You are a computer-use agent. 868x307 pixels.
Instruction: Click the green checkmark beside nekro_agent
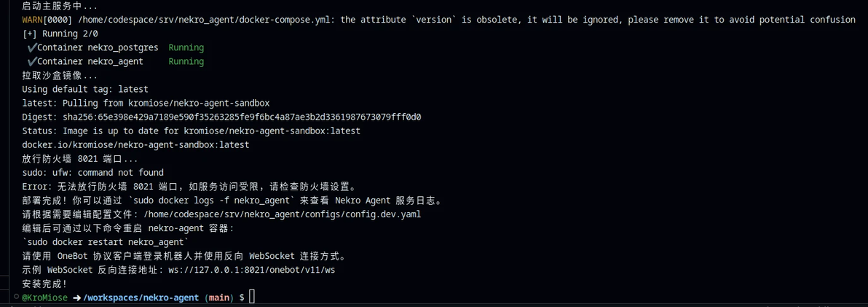[x=31, y=62]
